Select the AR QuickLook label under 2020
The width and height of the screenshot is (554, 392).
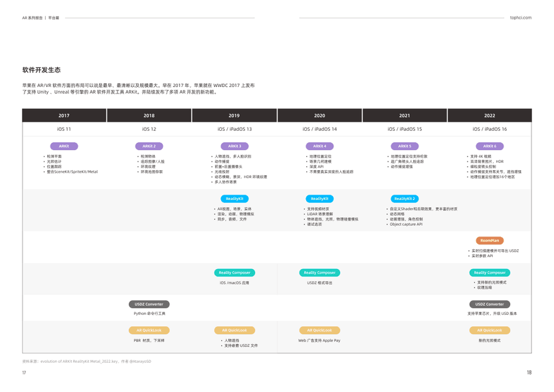point(320,330)
